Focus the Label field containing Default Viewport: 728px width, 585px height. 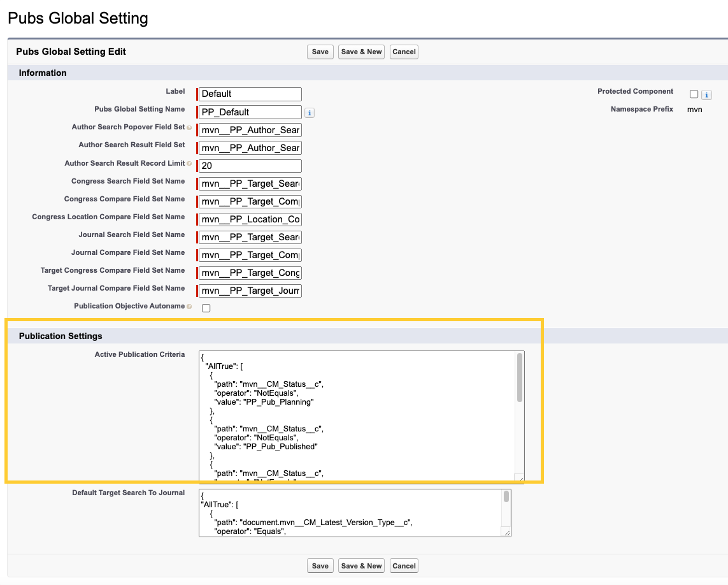pyautogui.click(x=250, y=94)
